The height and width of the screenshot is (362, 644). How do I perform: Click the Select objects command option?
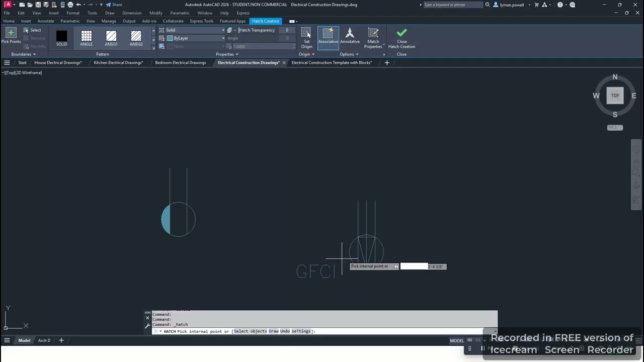pos(250,331)
